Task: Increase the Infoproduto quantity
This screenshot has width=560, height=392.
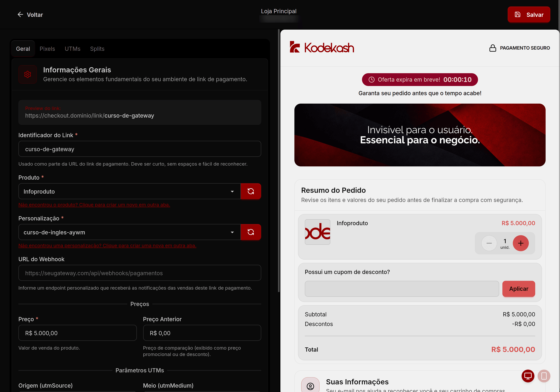Action: point(520,243)
